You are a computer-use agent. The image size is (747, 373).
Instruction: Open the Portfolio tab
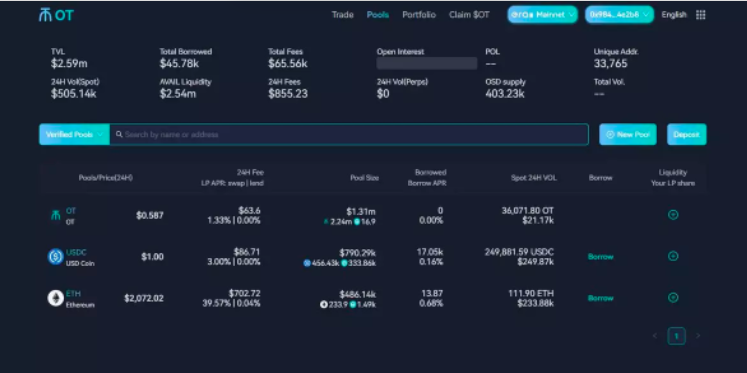[419, 15]
